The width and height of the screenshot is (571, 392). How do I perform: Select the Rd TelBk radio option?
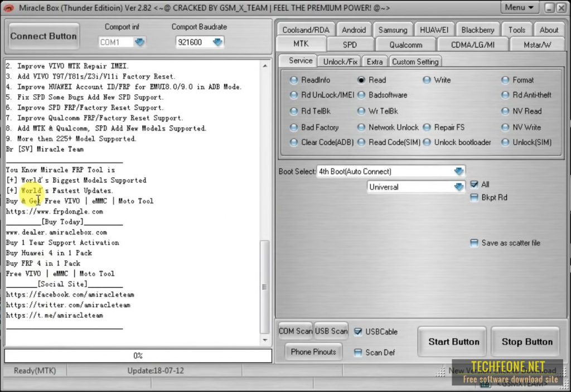[x=293, y=111]
